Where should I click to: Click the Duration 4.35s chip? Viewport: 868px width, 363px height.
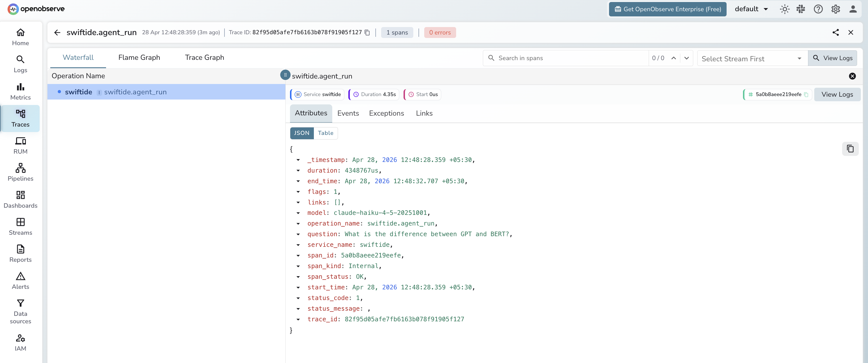pyautogui.click(x=374, y=94)
